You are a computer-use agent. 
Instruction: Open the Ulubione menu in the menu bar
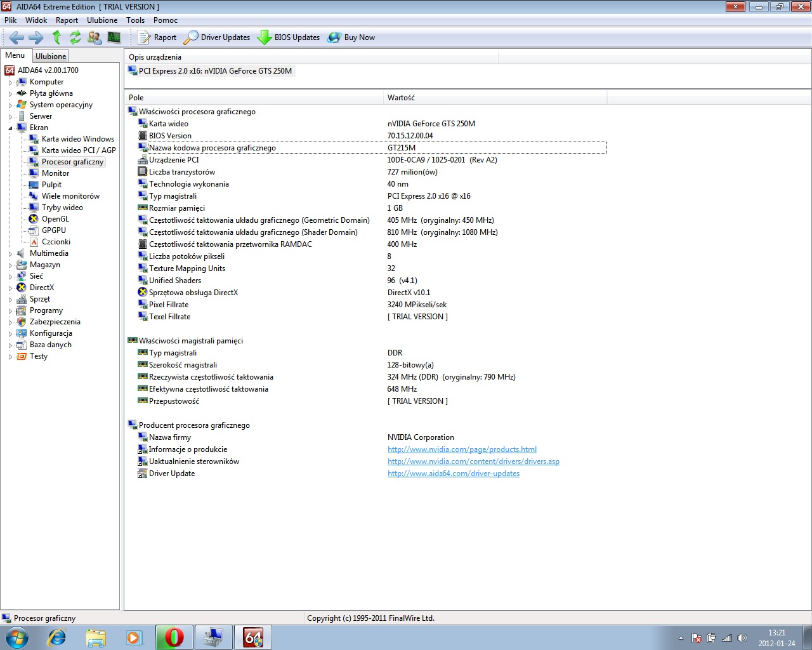pos(102,20)
